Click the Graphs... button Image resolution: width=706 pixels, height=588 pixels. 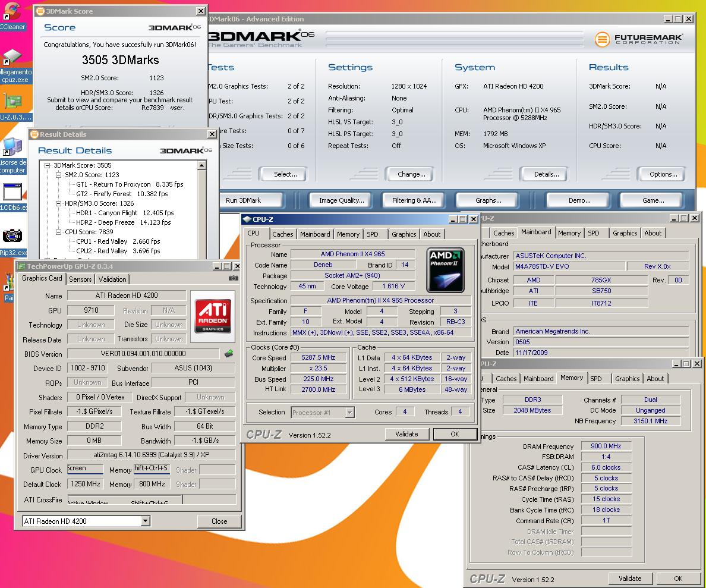coord(488,200)
